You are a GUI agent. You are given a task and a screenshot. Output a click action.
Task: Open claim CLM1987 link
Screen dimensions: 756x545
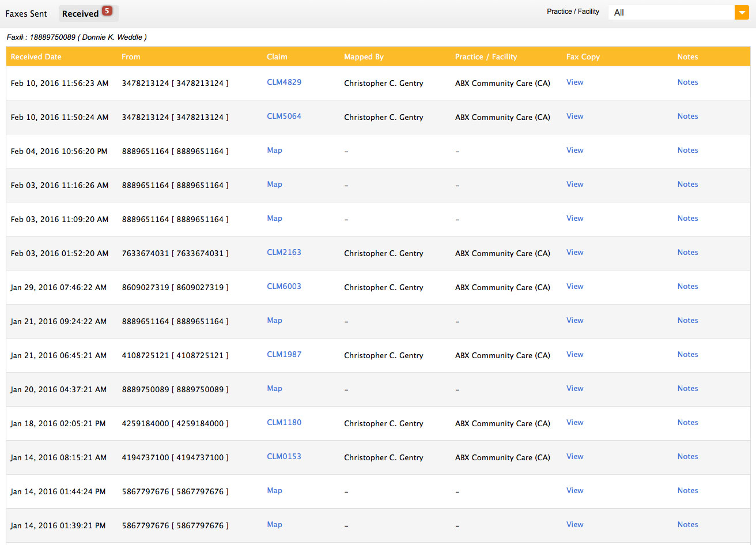[x=284, y=355]
